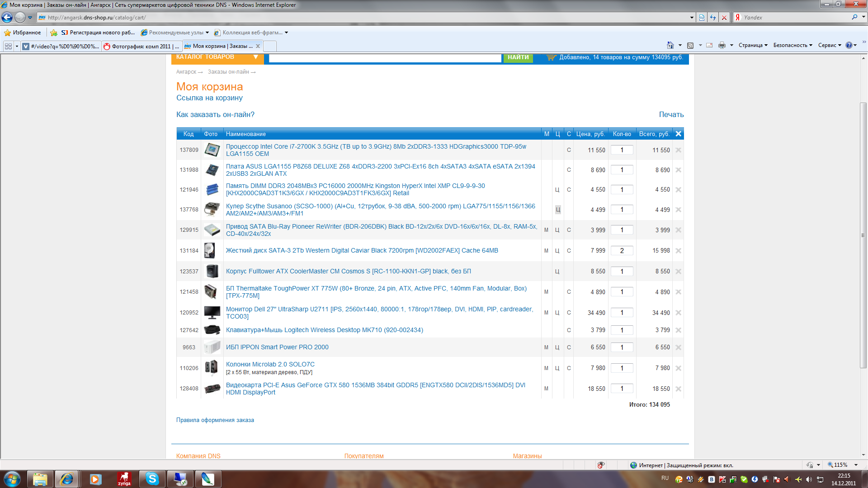Click the print icon in IE toolbar
This screenshot has height=488, width=868.
coord(722,45)
